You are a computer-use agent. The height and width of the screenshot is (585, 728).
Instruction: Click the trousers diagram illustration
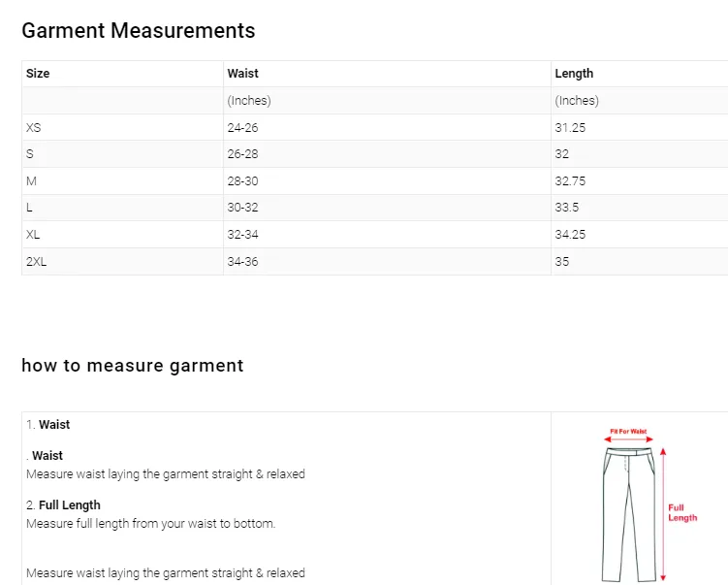coord(628,512)
